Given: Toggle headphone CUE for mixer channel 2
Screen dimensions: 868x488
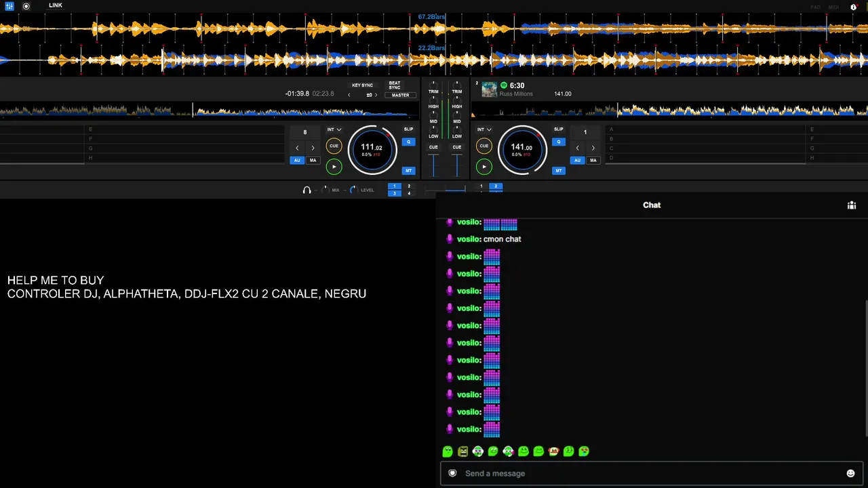Looking at the screenshot, I should pyautogui.click(x=457, y=147).
